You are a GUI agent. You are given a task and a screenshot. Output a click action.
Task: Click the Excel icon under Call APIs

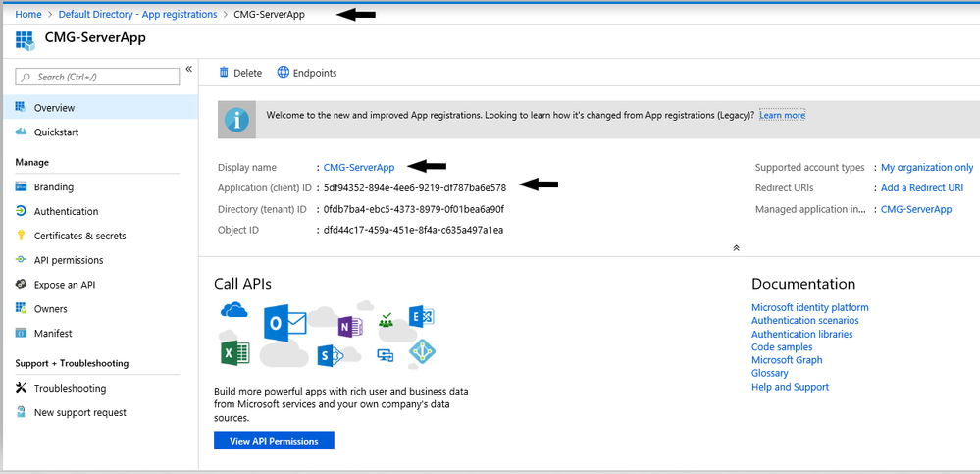coord(235,352)
